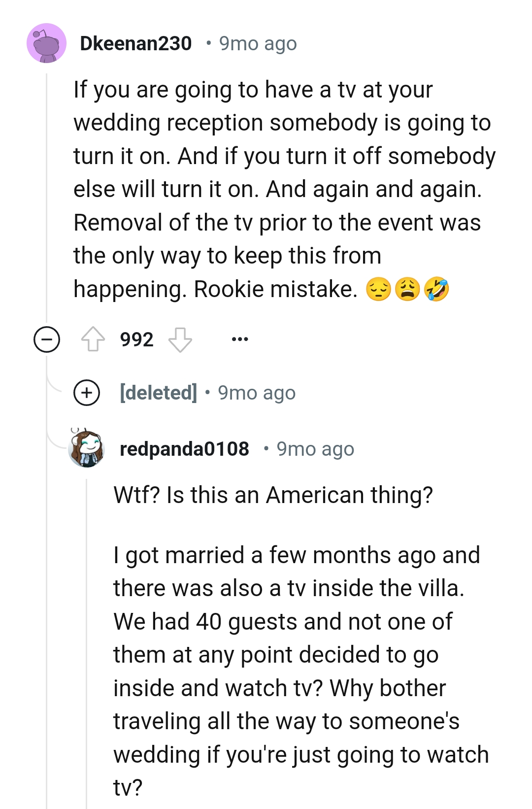
Task: Click the [deleted] author label
Action: click(x=158, y=393)
